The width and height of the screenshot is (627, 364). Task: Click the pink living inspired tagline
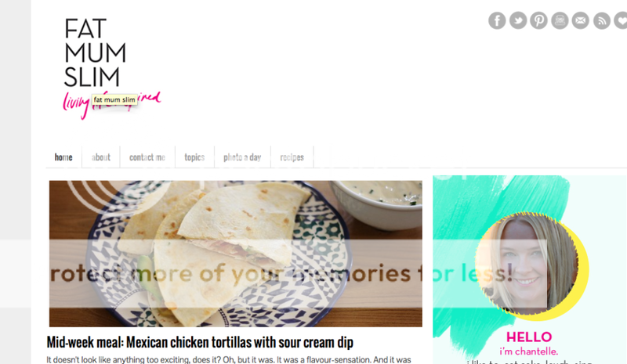tap(112, 105)
